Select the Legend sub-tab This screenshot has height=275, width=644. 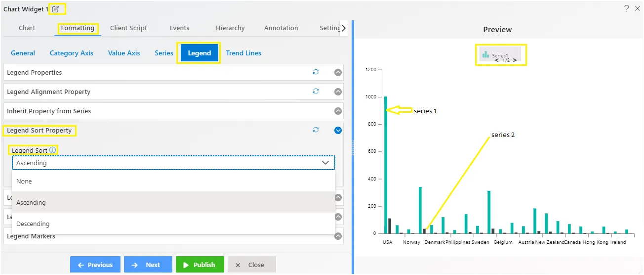pyautogui.click(x=200, y=53)
